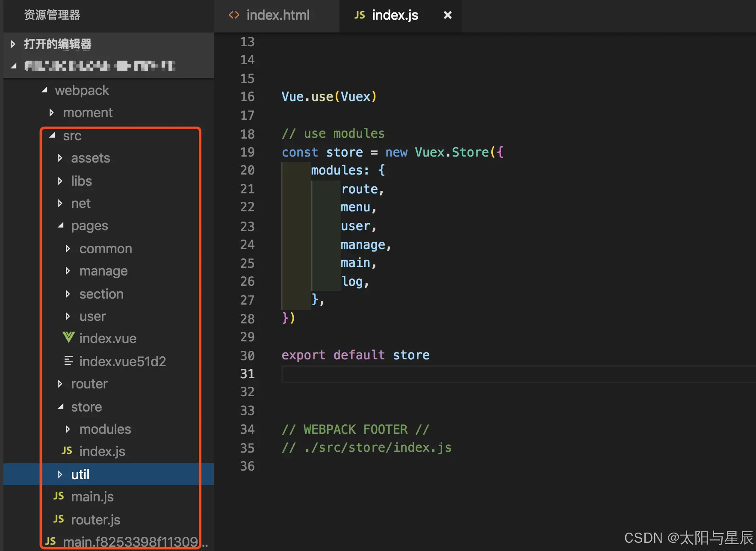Image resolution: width=756 pixels, height=551 pixels.
Task: Expand the modules folder
Action: point(68,429)
